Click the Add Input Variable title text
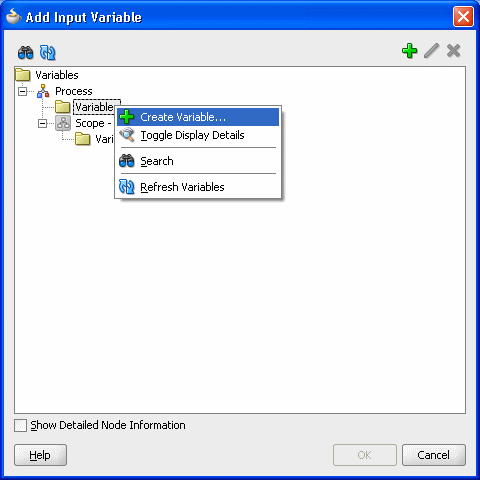Viewport: 480px width, 480px height. pyautogui.click(x=84, y=17)
